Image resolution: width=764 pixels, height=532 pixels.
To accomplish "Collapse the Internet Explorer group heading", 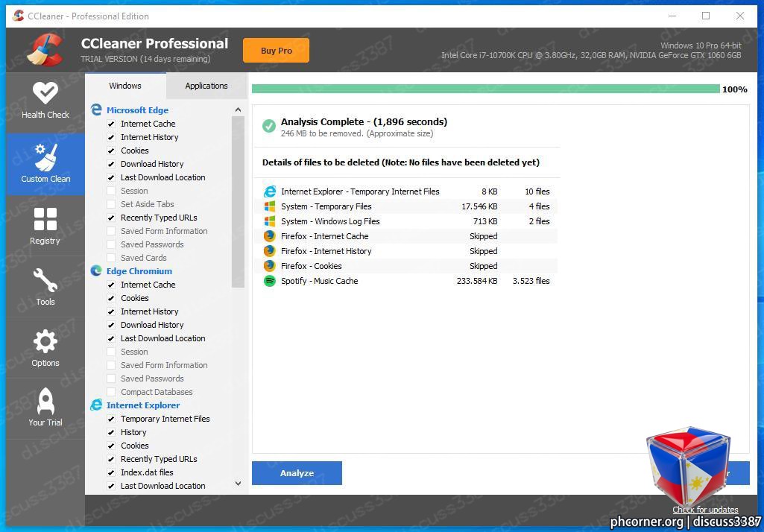I will click(x=143, y=405).
